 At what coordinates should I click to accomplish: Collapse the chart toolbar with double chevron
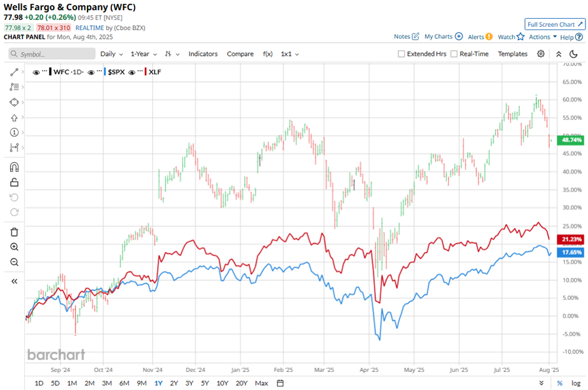coord(559,54)
